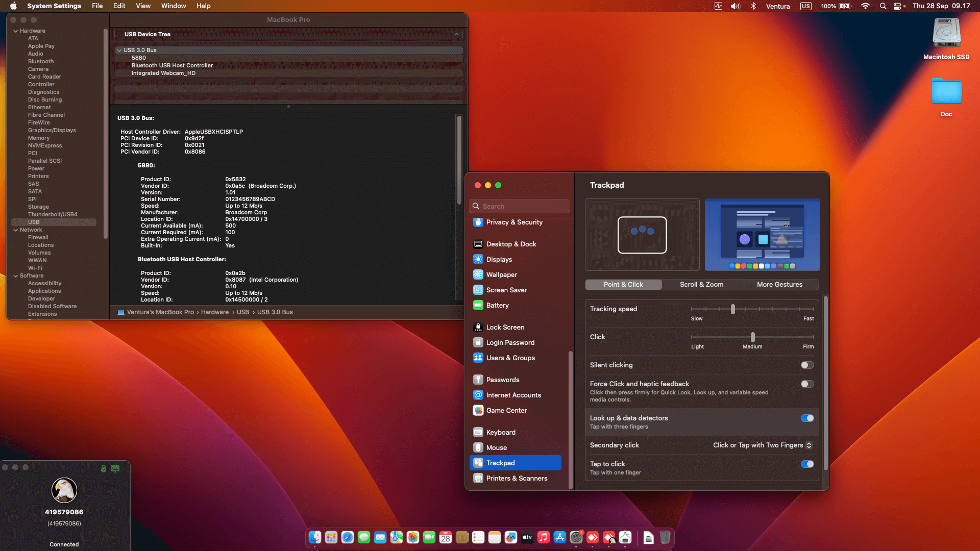
Task: Select USB in the Hardware list
Action: 34,222
